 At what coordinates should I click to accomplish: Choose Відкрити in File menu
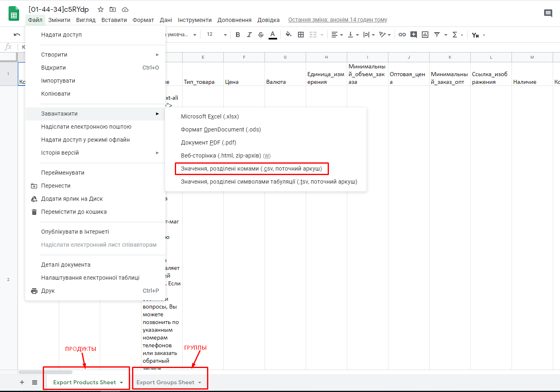click(95, 68)
